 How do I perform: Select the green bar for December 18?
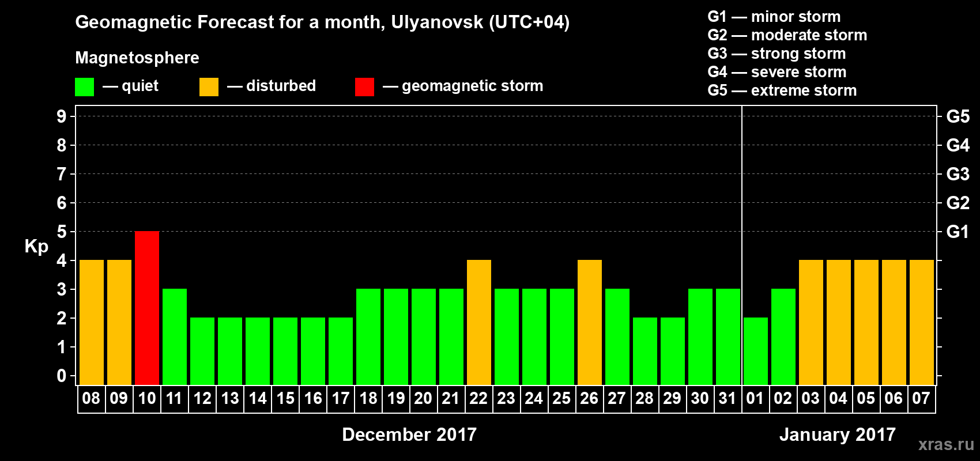[x=368, y=337]
